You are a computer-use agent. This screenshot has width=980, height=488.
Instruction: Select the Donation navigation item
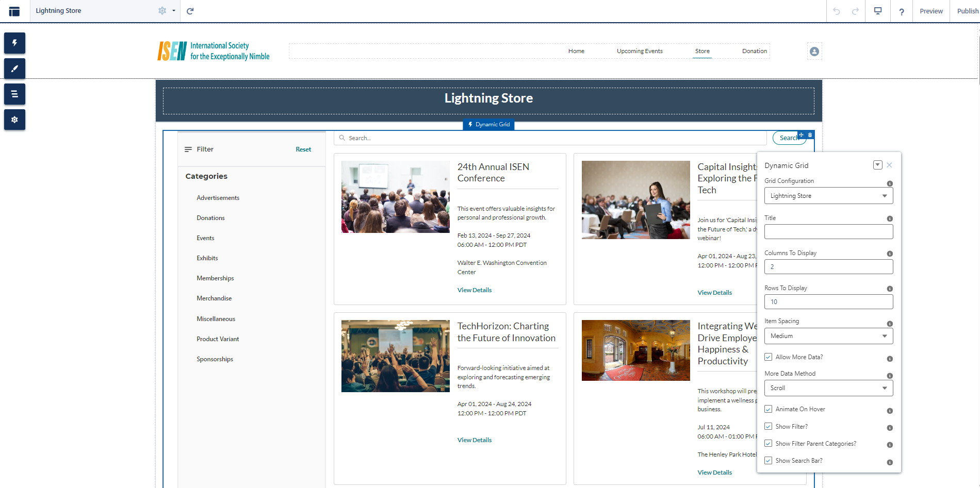click(754, 51)
